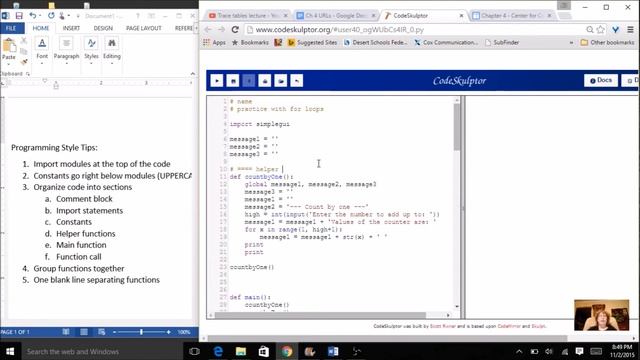Click the Redo icon in Word

[x=51, y=16]
